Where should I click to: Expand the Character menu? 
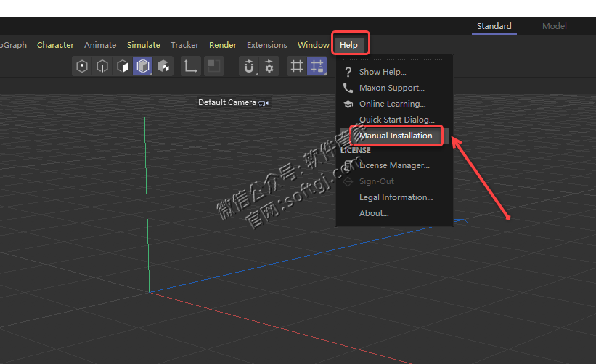(55, 45)
